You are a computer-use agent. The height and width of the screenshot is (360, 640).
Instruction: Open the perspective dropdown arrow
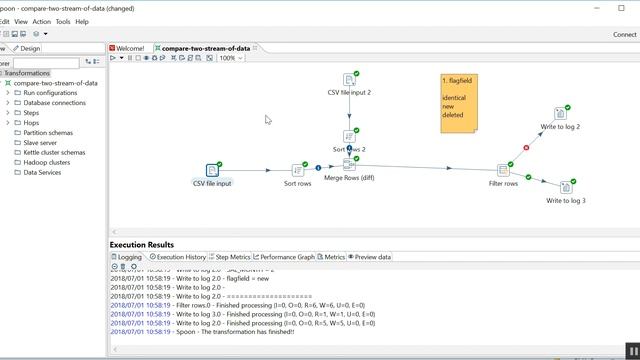click(x=45, y=34)
